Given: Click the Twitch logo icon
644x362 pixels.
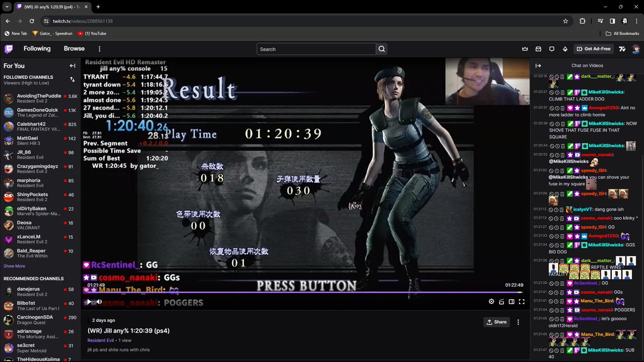Looking at the screenshot, I should point(8,49).
